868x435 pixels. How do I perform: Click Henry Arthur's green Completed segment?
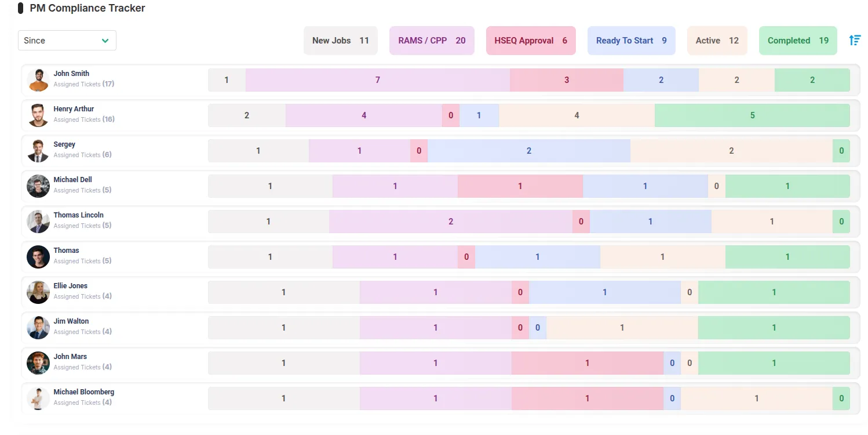pos(752,115)
